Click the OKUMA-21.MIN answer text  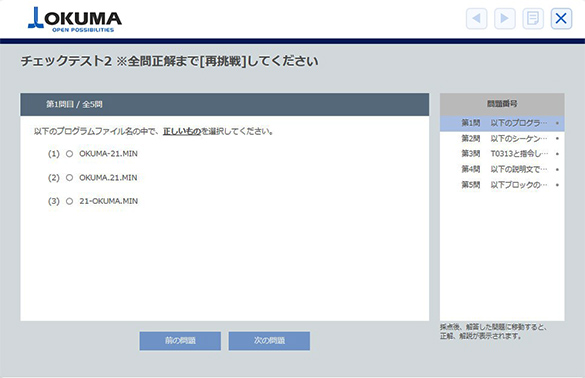point(108,154)
